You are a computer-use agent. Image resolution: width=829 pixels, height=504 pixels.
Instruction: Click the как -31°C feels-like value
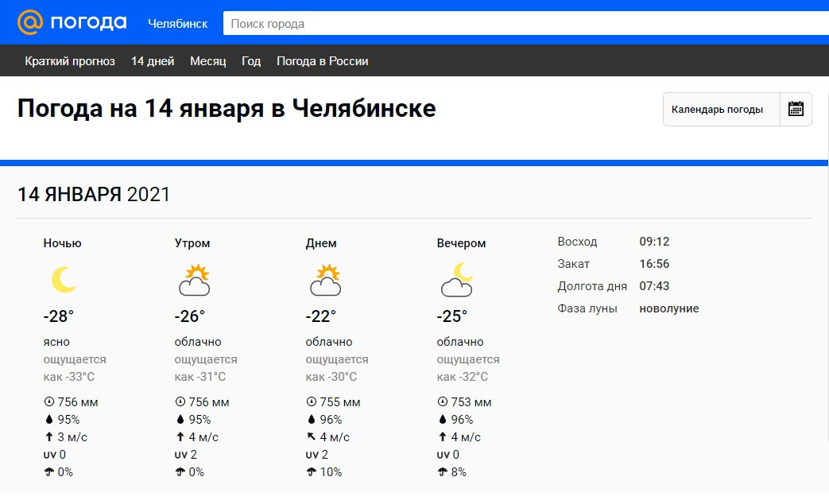[x=200, y=377]
